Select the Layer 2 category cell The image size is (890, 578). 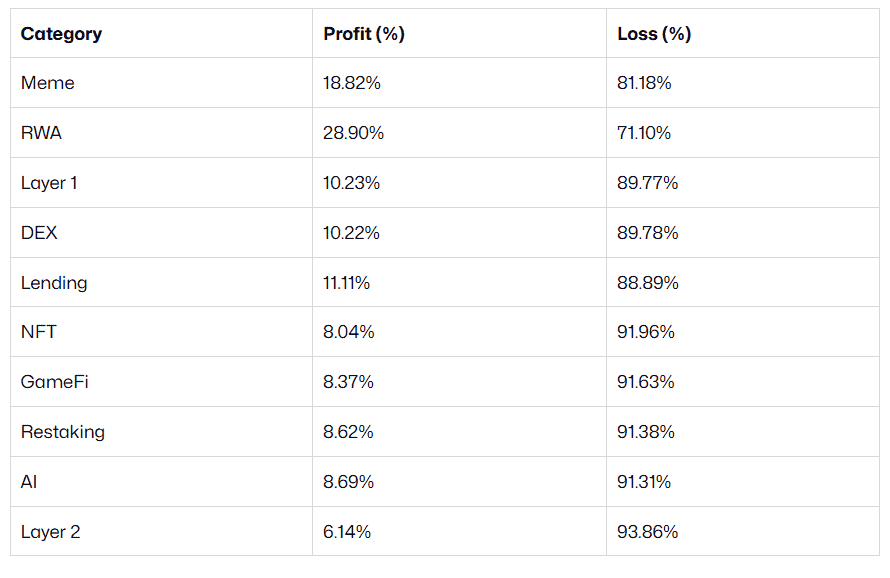click(x=50, y=532)
